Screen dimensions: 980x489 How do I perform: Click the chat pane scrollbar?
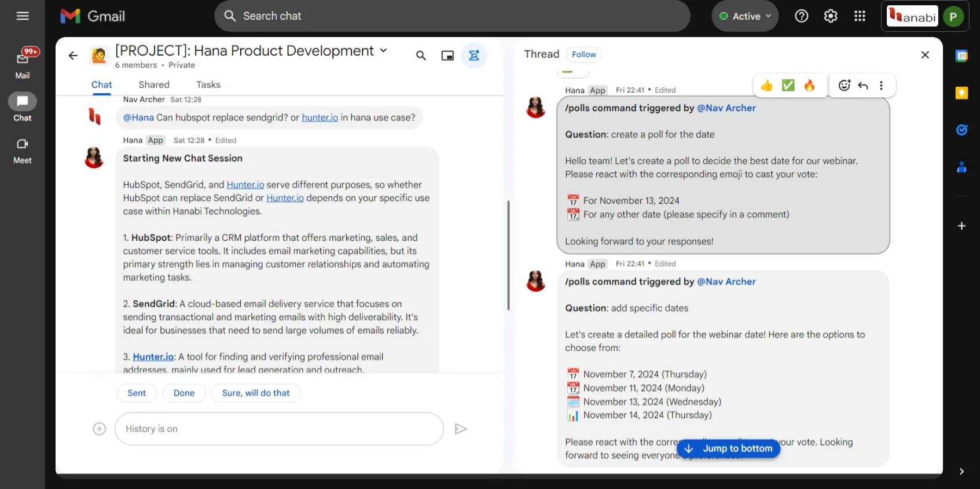coord(508,255)
